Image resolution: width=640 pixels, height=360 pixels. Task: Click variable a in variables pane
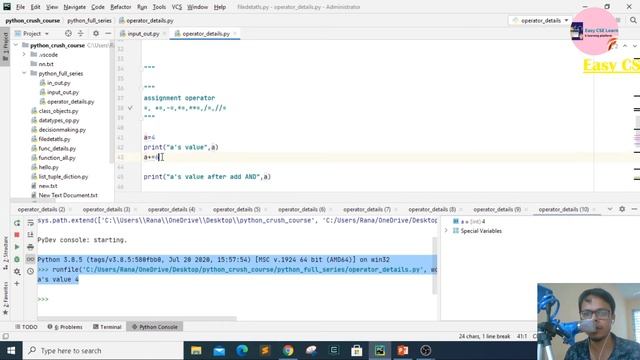click(469, 221)
